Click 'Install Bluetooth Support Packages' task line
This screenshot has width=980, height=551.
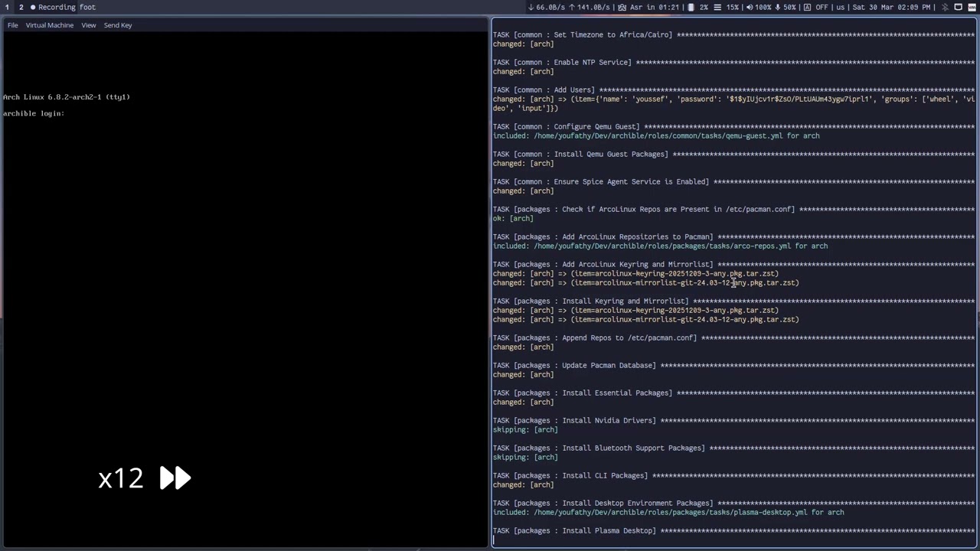click(733, 448)
